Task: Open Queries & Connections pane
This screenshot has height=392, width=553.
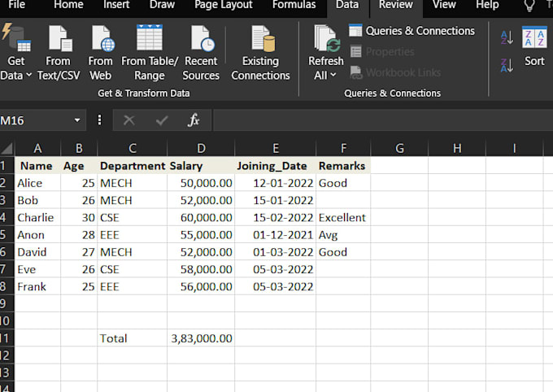Action: [411, 31]
